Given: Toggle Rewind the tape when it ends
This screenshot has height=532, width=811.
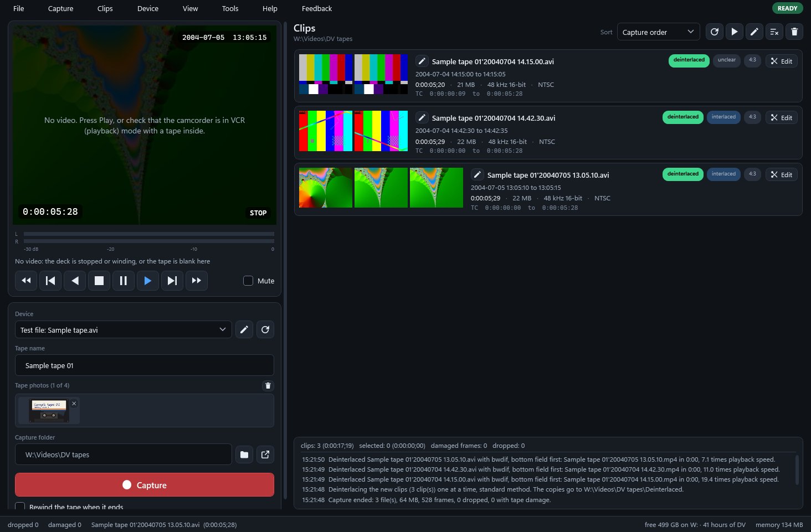Looking at the screenshot, I should pyautogui.click(x=20, y=507).
